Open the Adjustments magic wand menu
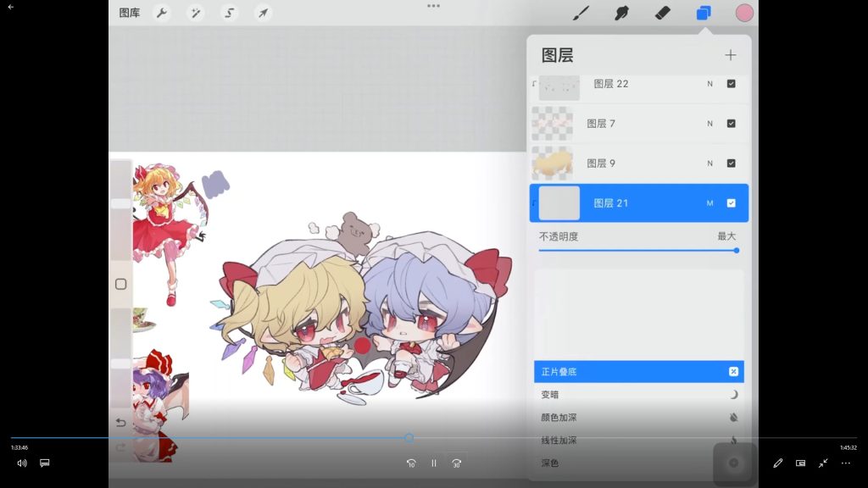 point(195,13)
